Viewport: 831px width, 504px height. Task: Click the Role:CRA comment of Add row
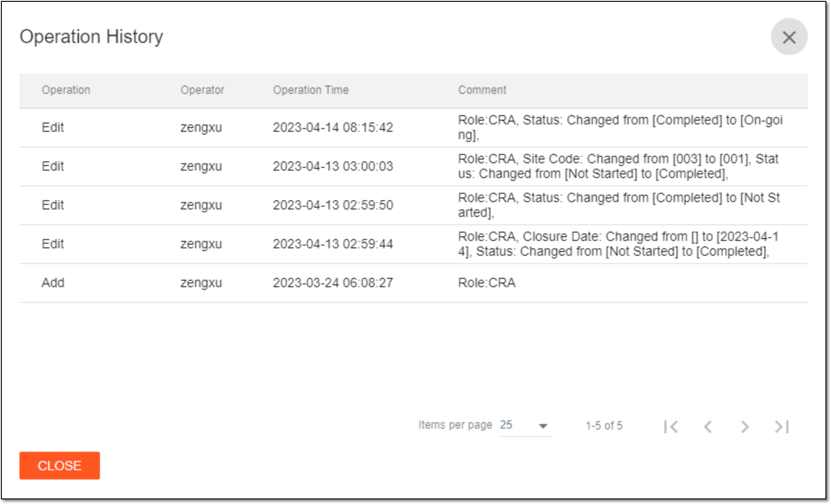tap(487, 283)
